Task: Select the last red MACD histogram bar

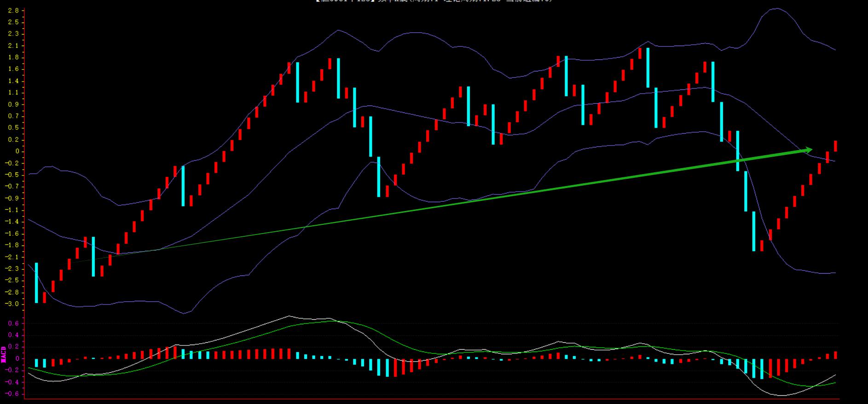Action: tap(835, 355)
